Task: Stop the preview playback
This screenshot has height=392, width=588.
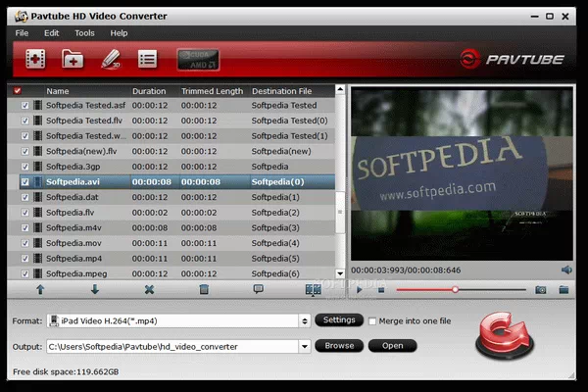Action: 381,290
